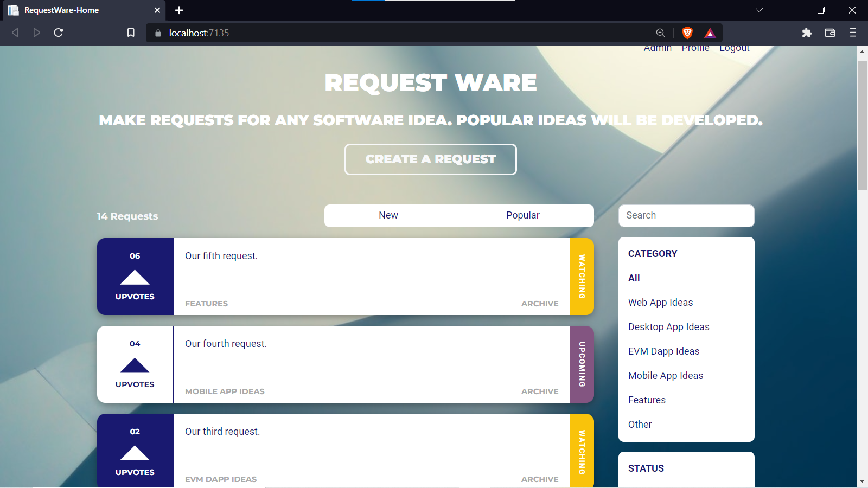Click inside the Search field

pos(686,215)
